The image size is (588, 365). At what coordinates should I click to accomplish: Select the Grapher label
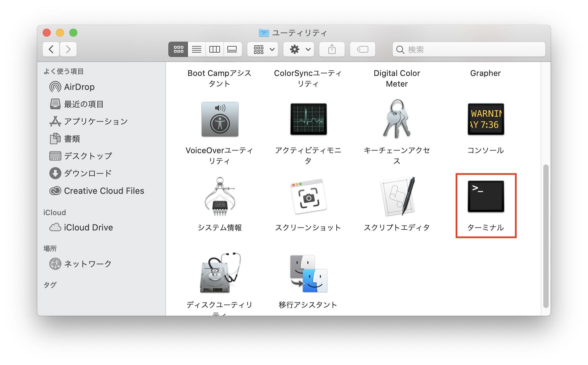(x=485, y=73)
